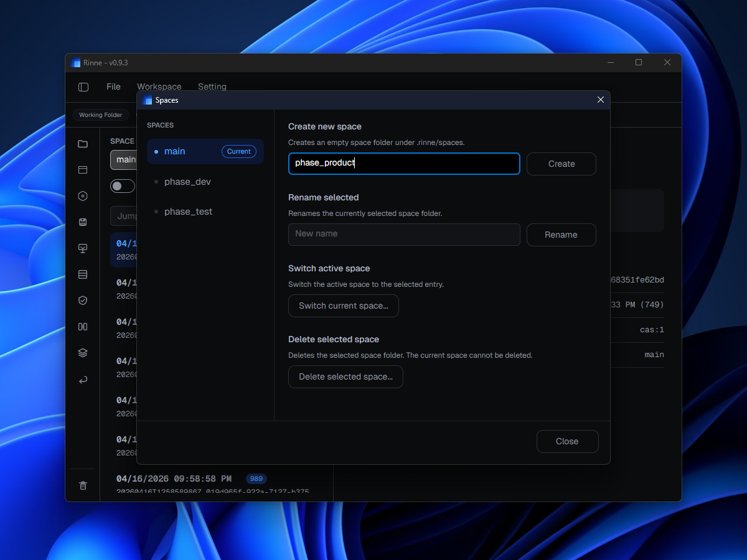Click the hexagon settings icon in the sidebar
The height and width of the screenshot is (560, 747).
[83, 196]
